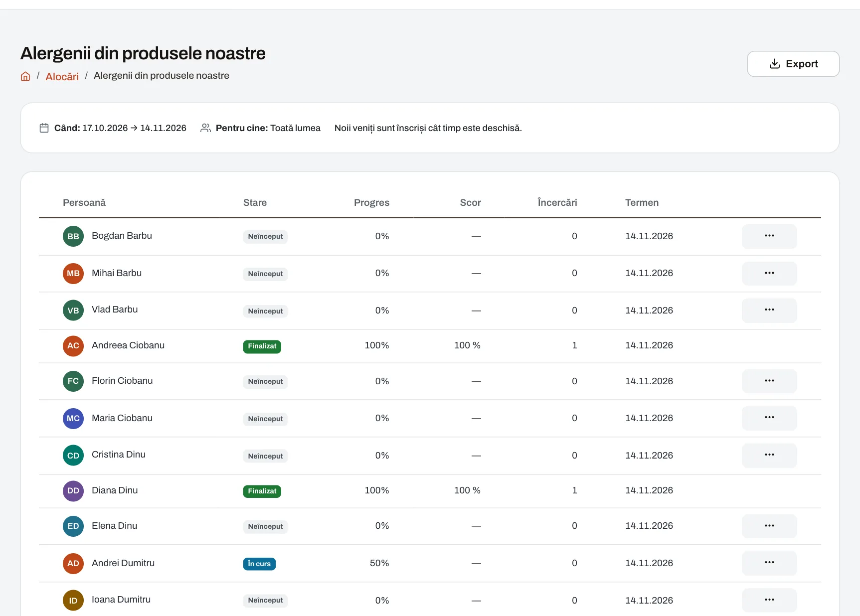Click the Persoană column header
The width and height of the screenshot is (860, 616).
[84, 202]
